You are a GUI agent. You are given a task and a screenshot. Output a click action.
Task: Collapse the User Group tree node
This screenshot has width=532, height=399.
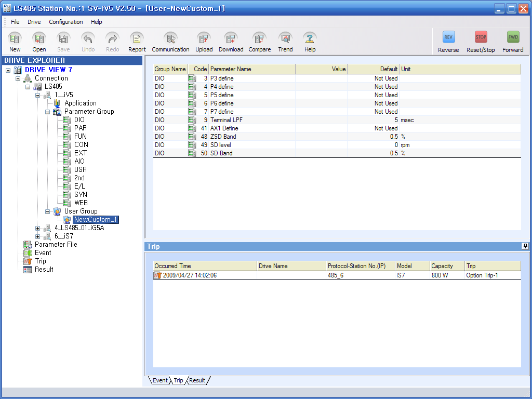pos(48,211)
